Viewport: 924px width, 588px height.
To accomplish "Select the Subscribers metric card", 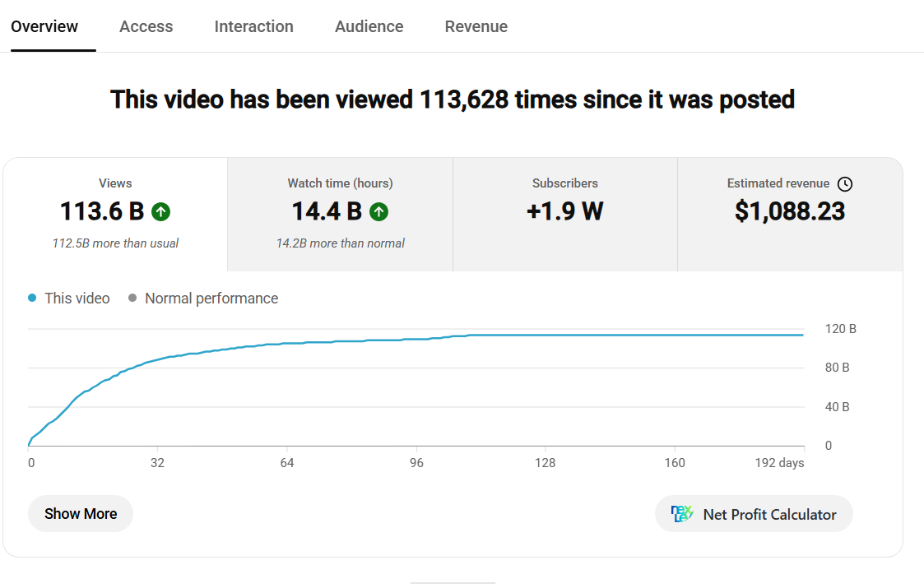I will [565, 215].
